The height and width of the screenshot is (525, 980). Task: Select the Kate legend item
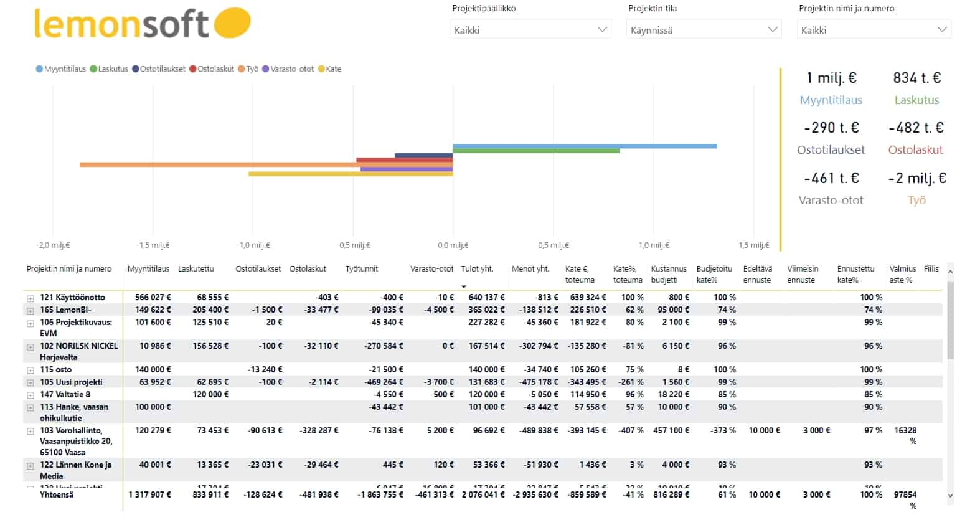click(333, 69)
